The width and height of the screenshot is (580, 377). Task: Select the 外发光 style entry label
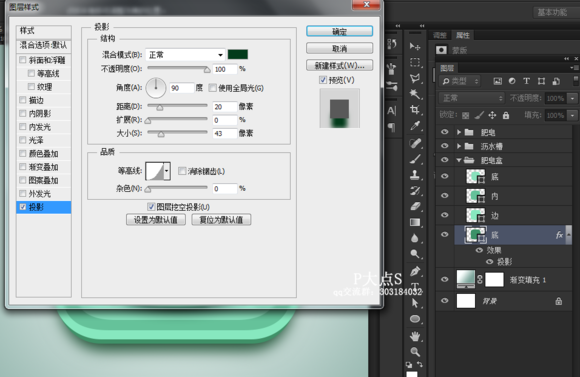tap(40, 193)
